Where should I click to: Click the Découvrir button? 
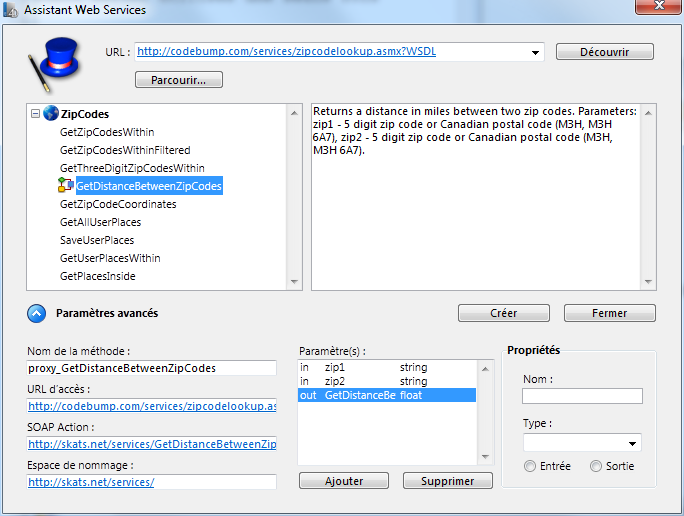click(605, 52)
